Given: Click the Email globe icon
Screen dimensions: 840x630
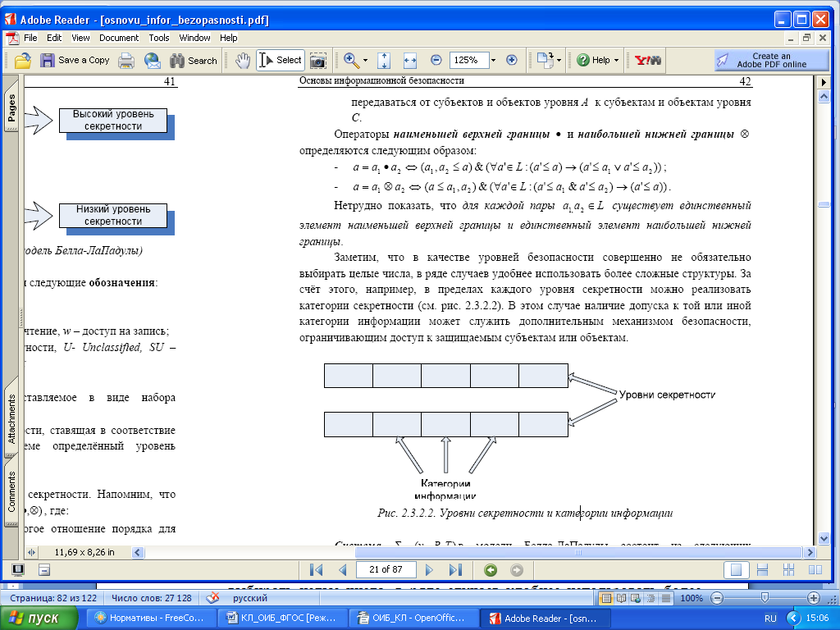Looking at the screenshot, I should (153, 61).
